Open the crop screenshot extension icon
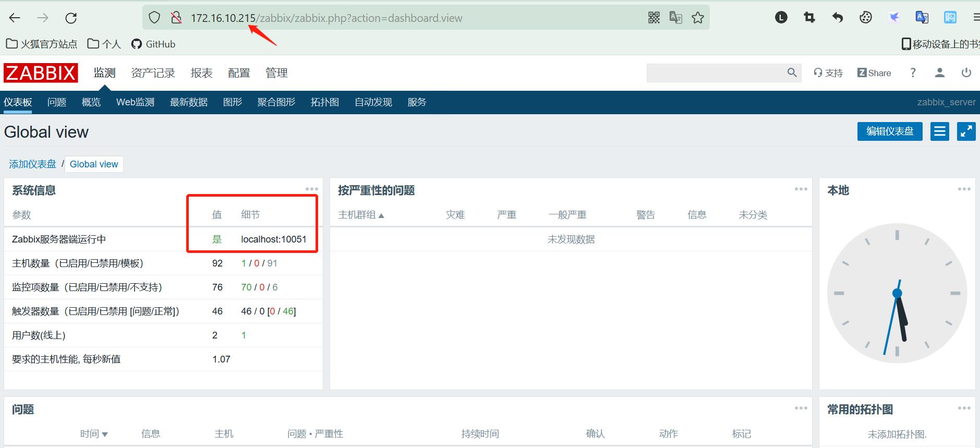980x448 pixels. [809, 18]
